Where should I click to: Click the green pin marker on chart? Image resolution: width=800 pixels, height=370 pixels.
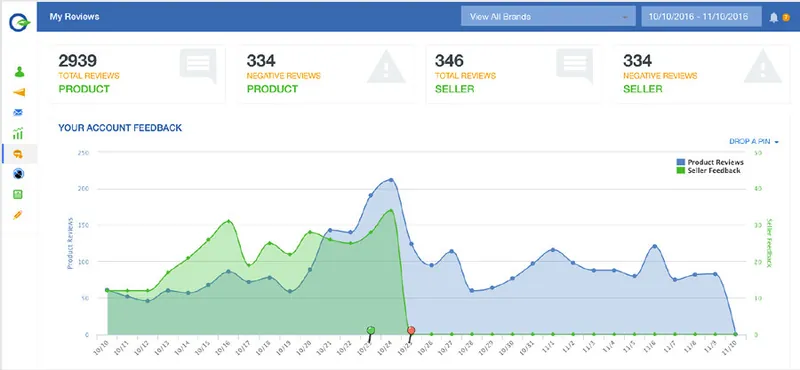point(371,331)
